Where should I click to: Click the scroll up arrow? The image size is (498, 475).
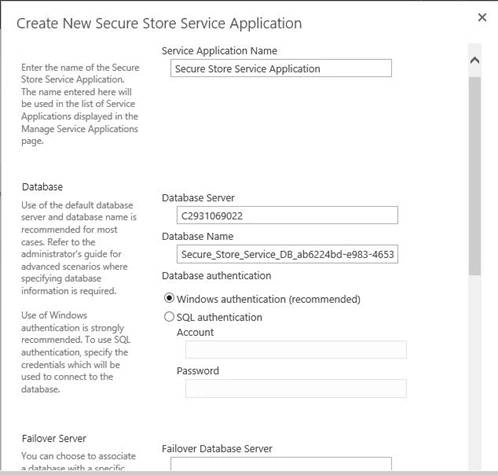(475, 60)
